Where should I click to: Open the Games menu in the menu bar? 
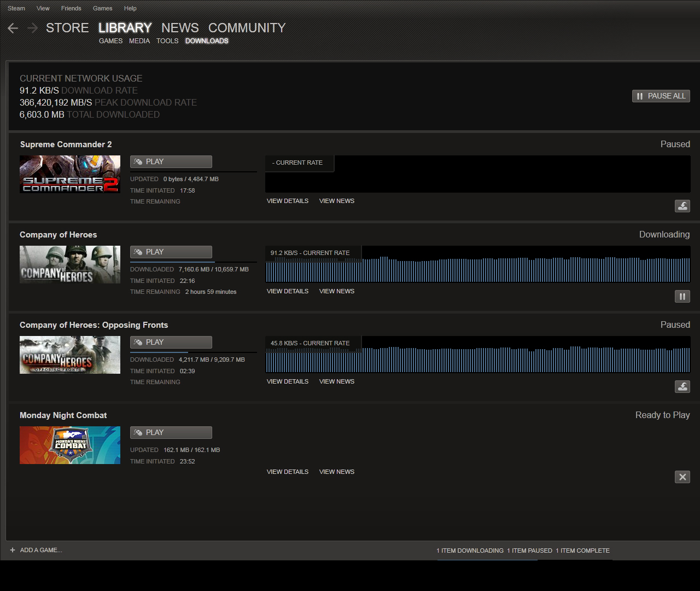[102, 8]
